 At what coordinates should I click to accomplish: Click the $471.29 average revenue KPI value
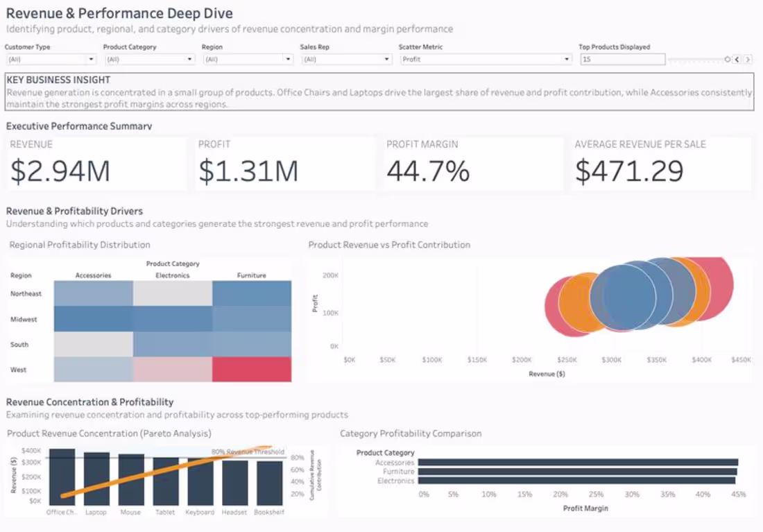point(629,171)
